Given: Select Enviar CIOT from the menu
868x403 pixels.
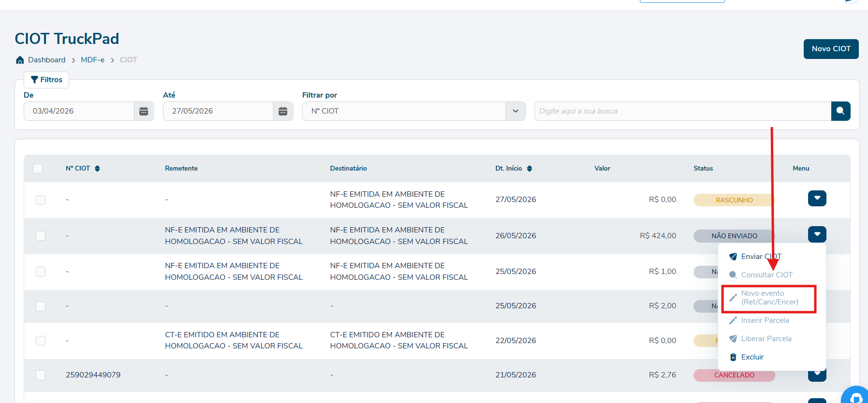Looking at the screenshot, I should 761,257.
